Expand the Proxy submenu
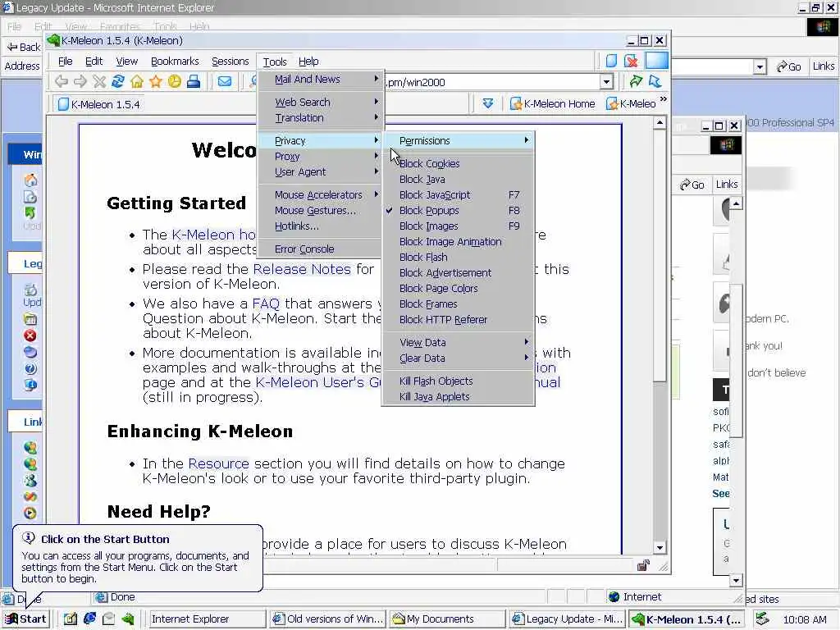 (321, 156)
